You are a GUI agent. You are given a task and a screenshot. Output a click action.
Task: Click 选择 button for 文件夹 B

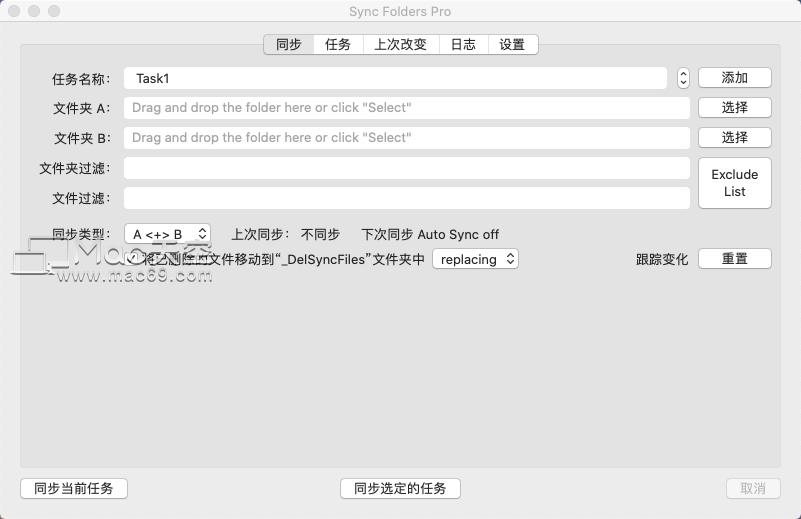(735, 137)
